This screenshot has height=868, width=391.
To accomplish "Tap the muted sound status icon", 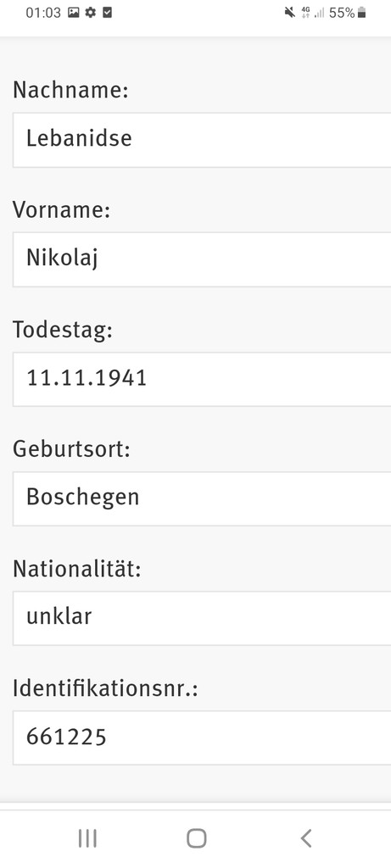I will click(289, 13).
